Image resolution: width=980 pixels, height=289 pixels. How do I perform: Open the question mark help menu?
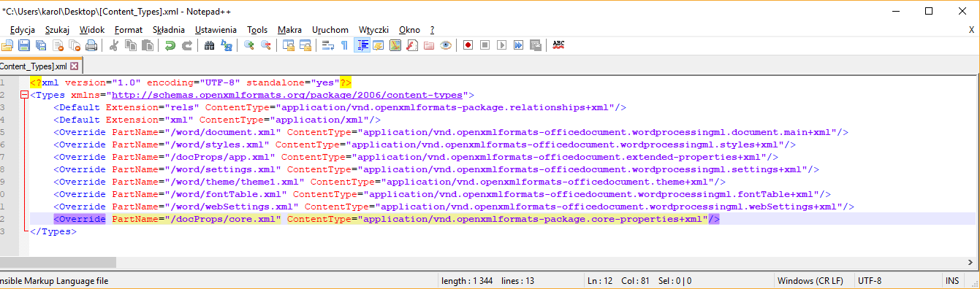433,30
